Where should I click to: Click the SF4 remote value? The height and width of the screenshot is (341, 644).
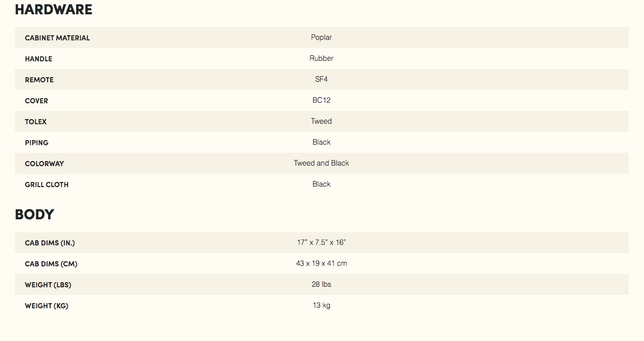(321, 79)
